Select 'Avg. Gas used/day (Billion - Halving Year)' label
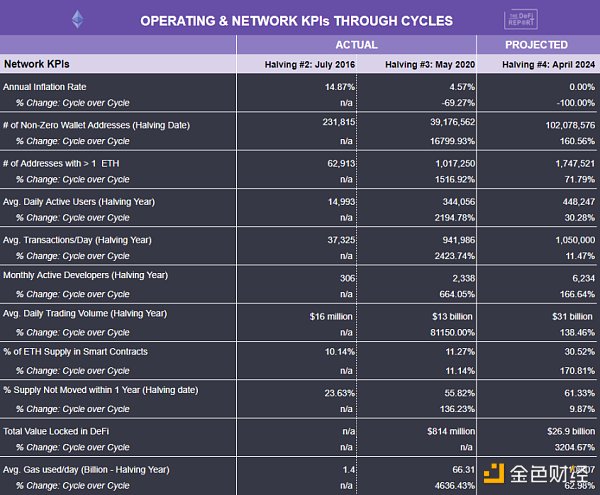This screenshot has width=600, height=495. [86, 469]
